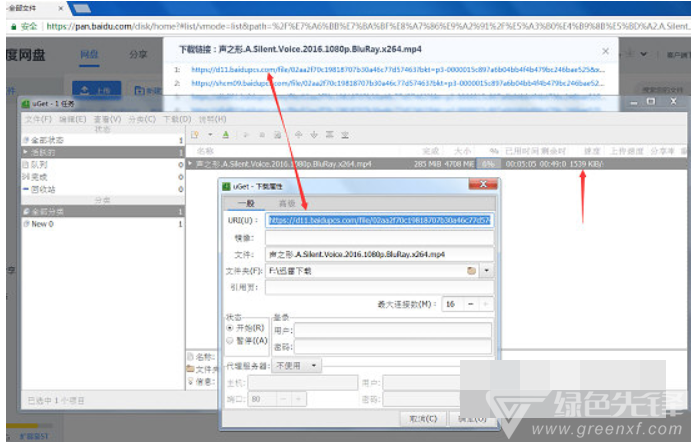Expand the 文件夹 path dropdown arrow

[x=487, y=271]
